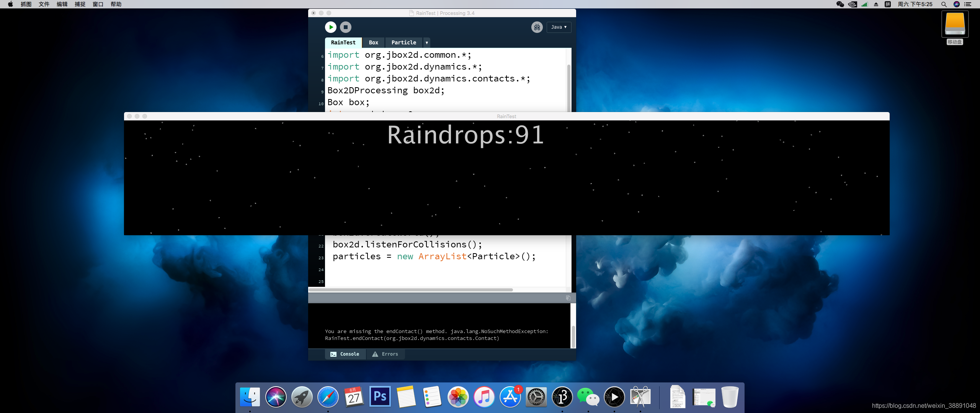Open the Trash in the Dock
The image size is (980, 413).
click(x=730, y=397)
